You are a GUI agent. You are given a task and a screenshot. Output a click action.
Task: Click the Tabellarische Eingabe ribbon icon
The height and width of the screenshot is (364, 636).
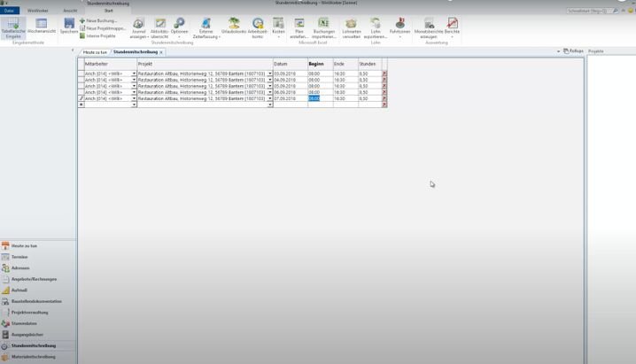(12, 27)
